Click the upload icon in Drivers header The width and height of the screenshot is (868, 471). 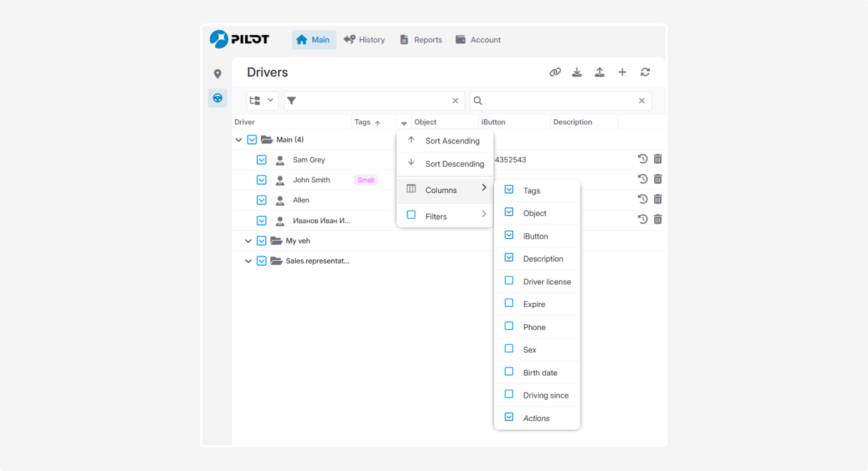600,72
